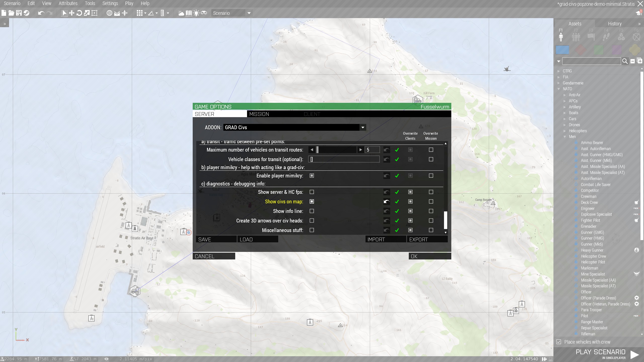Uncheck Enable player mimikry checkbox
This screenshot has width=644, height=362.
pos(312,176)
